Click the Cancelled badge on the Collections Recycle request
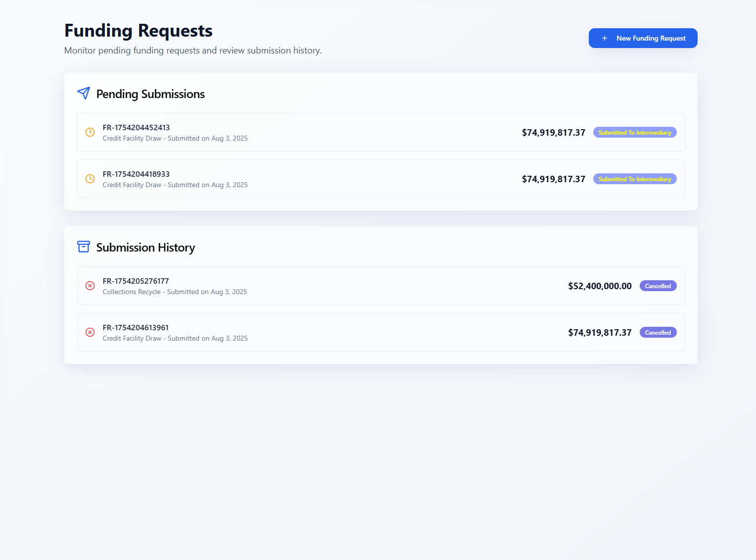Image resolution: width=756 pixels, height=560 pixels. tap(658, 286)
